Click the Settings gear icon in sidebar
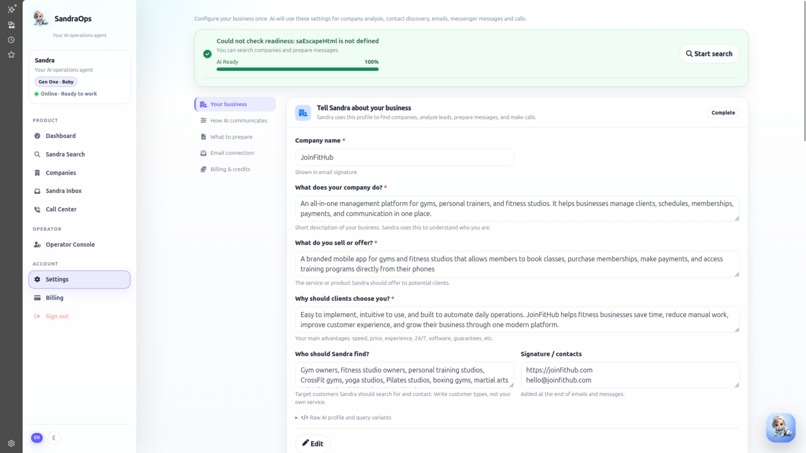Image resolution: width=806 pixels, height=453 pixels. point(37,279)
